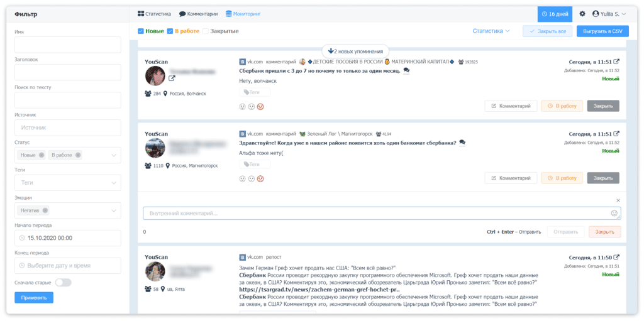Click Выгрузить в CSV button
The width and height of the screenshot is (644, 321).
pos(602,31)
